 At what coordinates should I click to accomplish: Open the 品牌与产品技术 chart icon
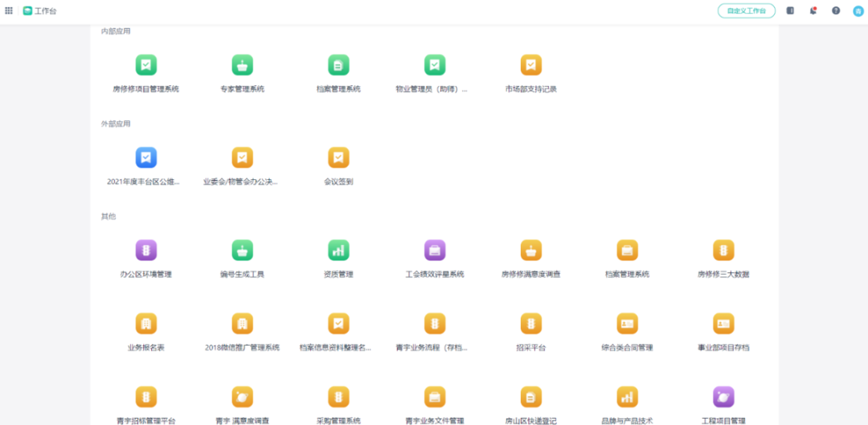tap(627, 396)
